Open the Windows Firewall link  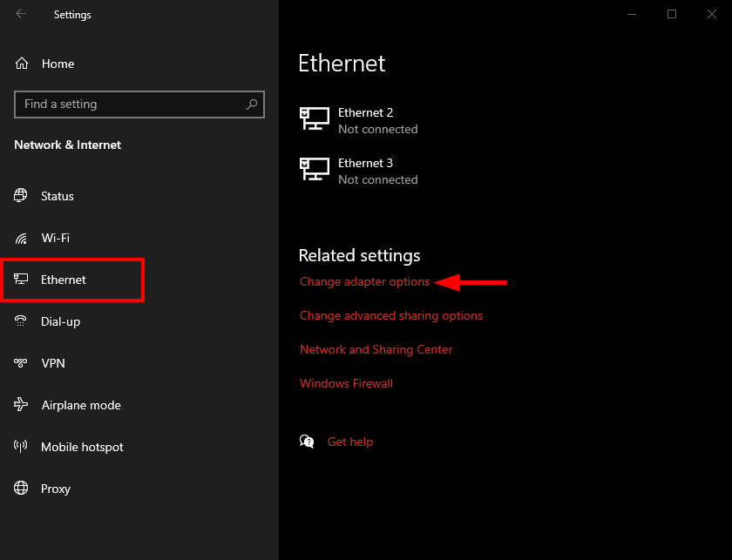click(x=346, y=383)
